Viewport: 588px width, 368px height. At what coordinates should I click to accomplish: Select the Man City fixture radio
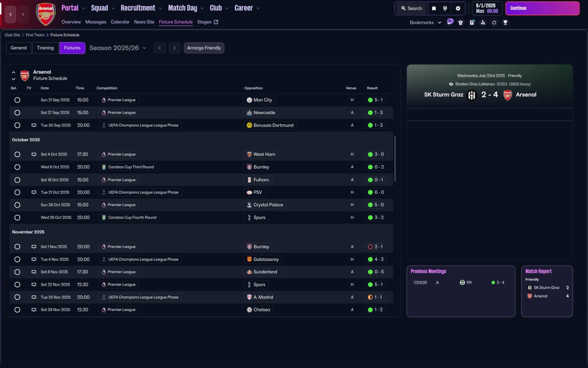(x=17, y=100)
